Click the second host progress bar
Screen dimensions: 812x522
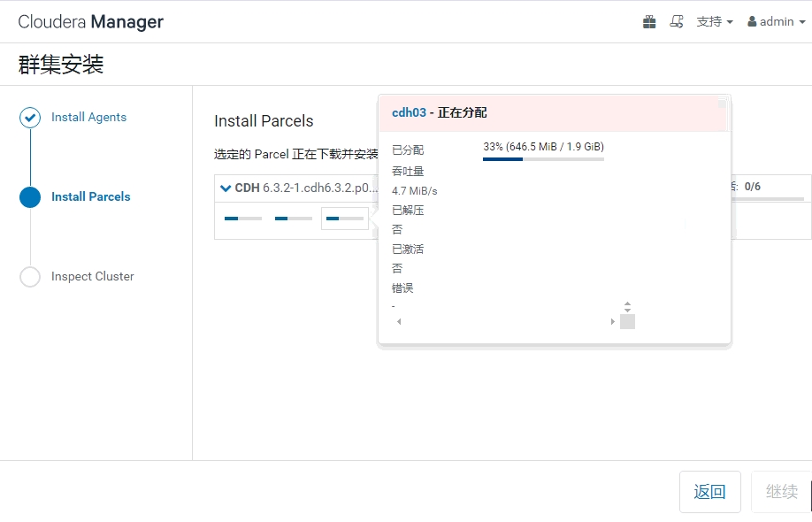294,219
